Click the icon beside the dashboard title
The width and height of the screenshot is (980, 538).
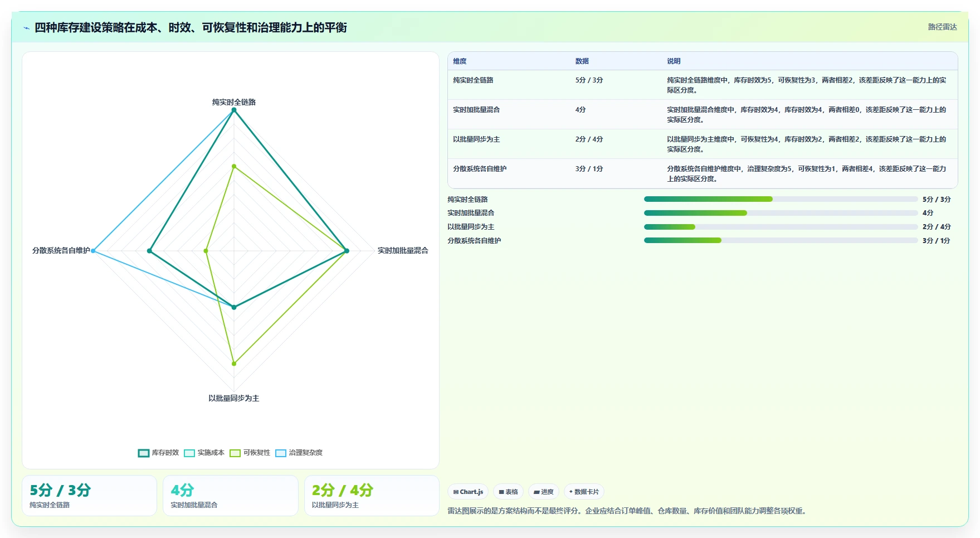(26, 28)
